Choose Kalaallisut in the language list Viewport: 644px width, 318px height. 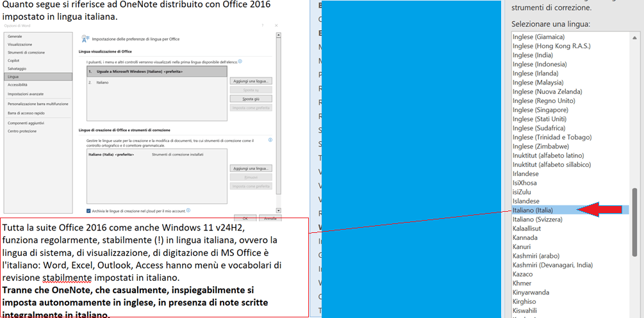527,228
